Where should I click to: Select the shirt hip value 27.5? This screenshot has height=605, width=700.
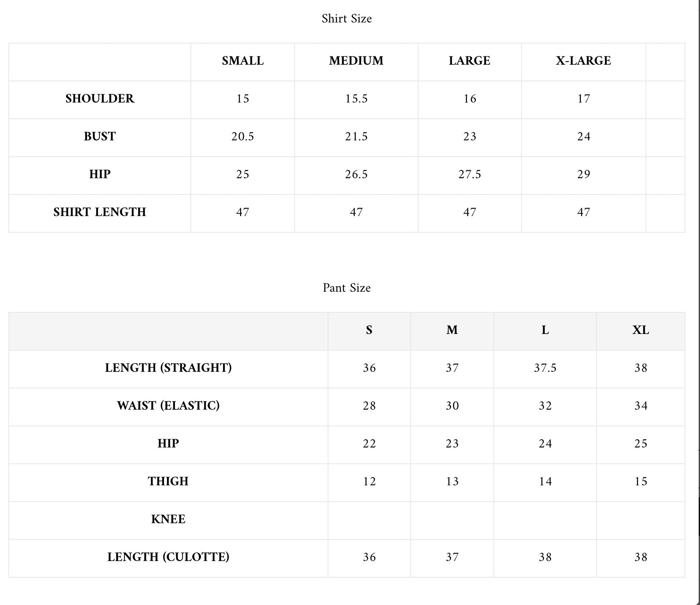pyautogui.click(x=470, y=174)
